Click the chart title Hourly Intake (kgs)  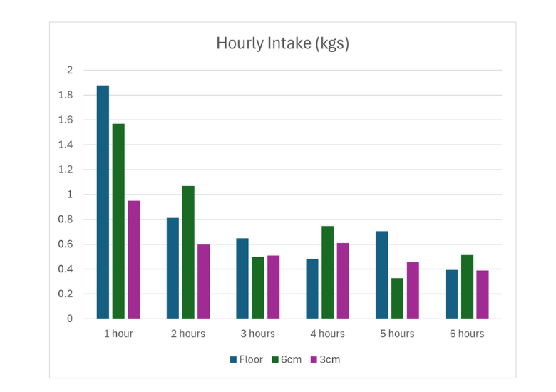pos(282,43)
